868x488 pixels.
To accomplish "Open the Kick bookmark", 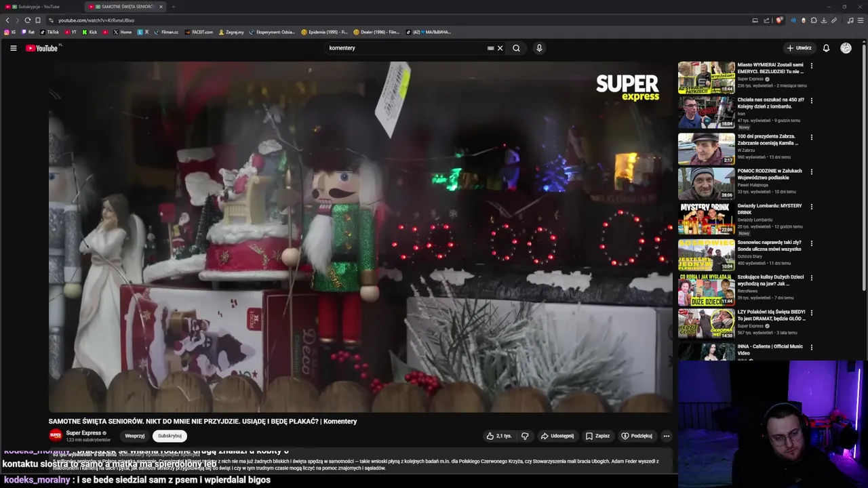I will click(x=90, y=32).
